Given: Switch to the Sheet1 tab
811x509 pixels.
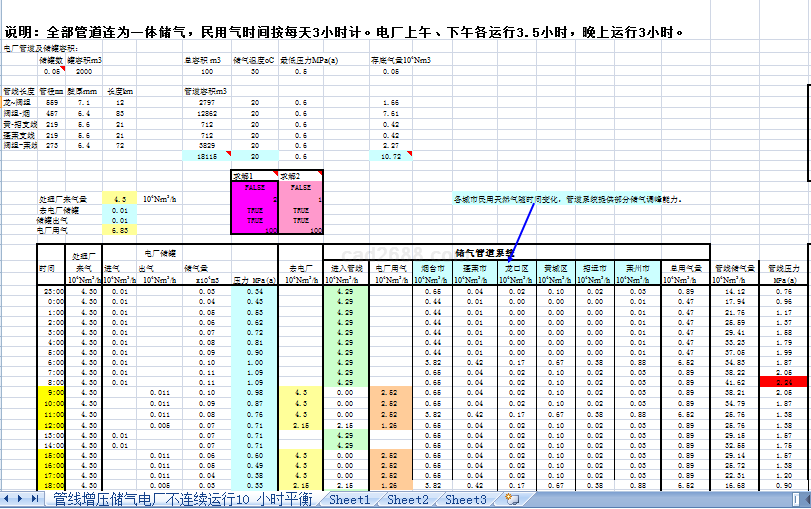Looking at the screenshot, I should [x=350, y=499].
